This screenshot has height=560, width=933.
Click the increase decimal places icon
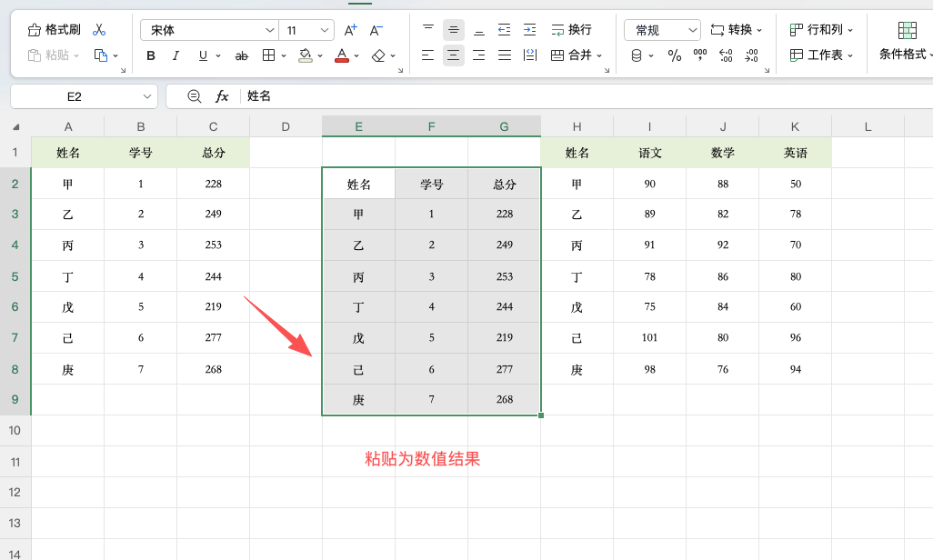click(x=726, y=55)
